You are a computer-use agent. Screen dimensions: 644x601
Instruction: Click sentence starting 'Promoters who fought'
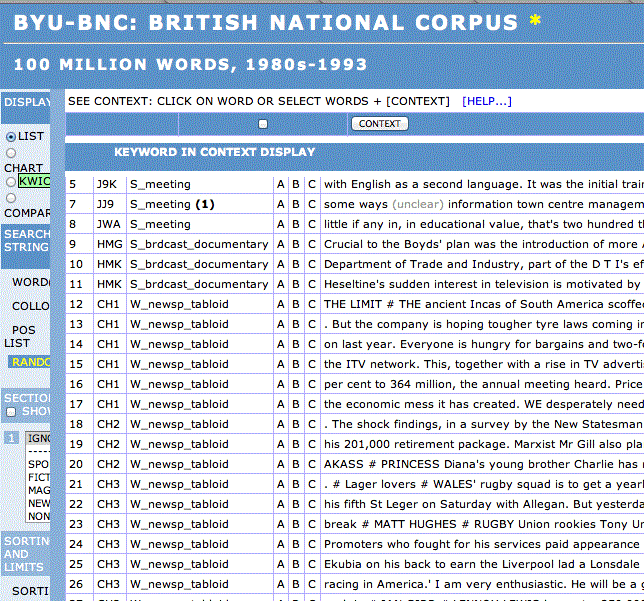tap(483, 544)
